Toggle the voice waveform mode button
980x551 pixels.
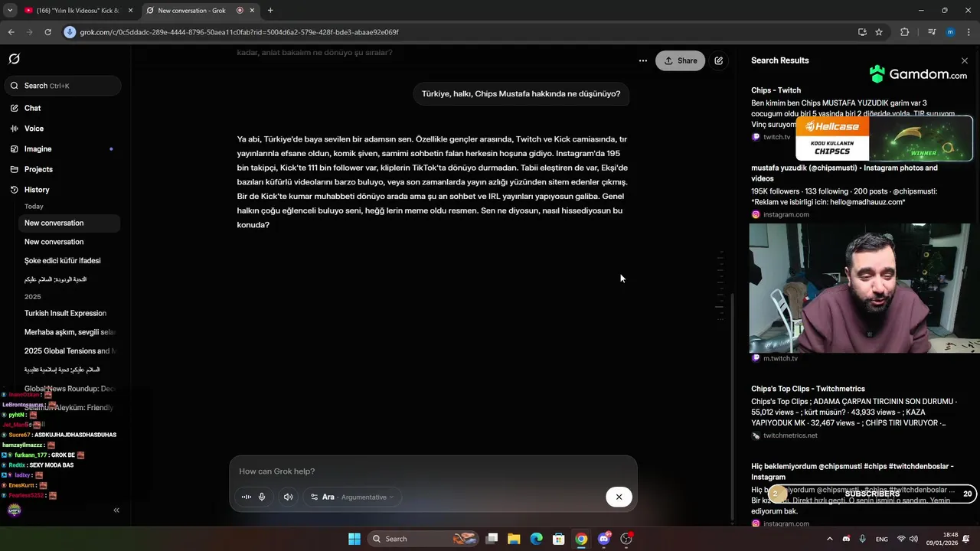click(247, 497)
